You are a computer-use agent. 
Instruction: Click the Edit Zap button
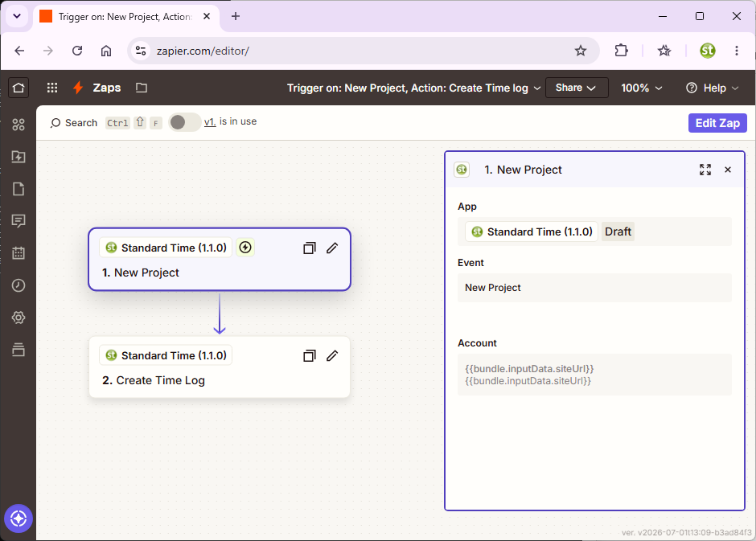(x=717, y=123)
